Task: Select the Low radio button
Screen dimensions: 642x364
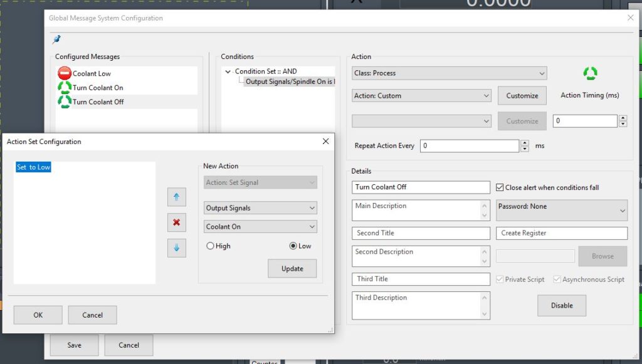Action: [293, 246]
